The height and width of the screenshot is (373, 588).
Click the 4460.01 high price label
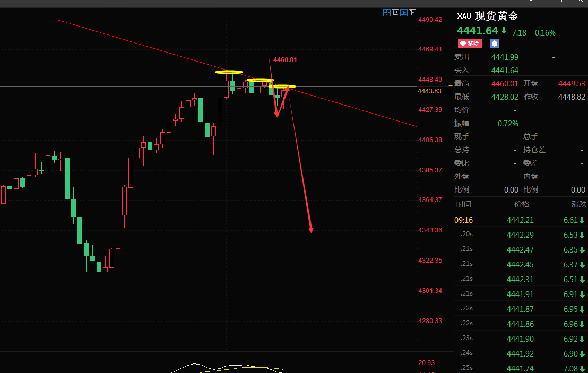[x=285, y=60]
